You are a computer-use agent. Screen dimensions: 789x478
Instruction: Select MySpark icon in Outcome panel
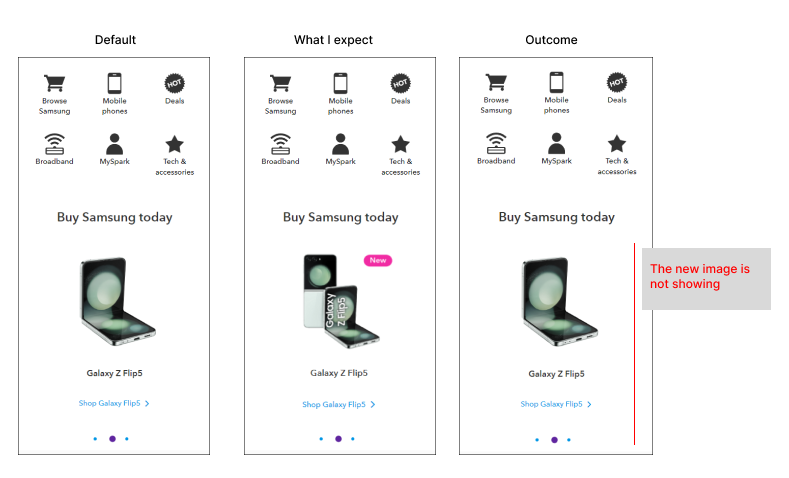tap(557, 144)
